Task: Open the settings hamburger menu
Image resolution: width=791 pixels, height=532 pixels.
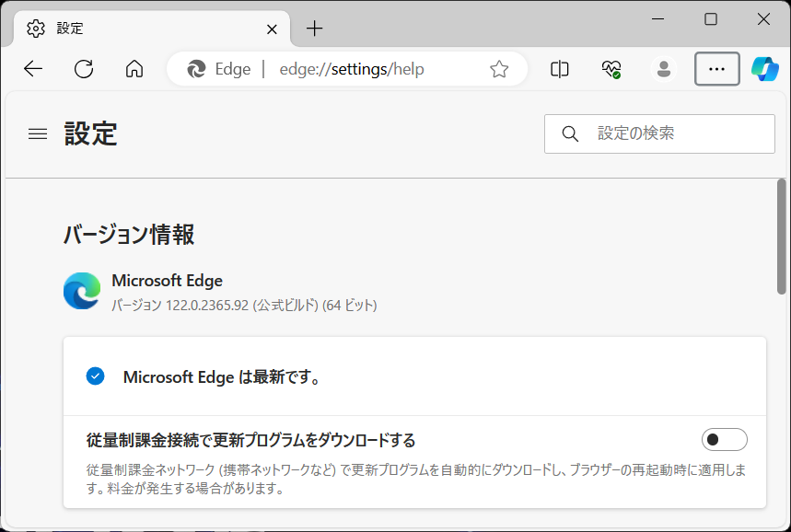Action: [x=37, y=133]
